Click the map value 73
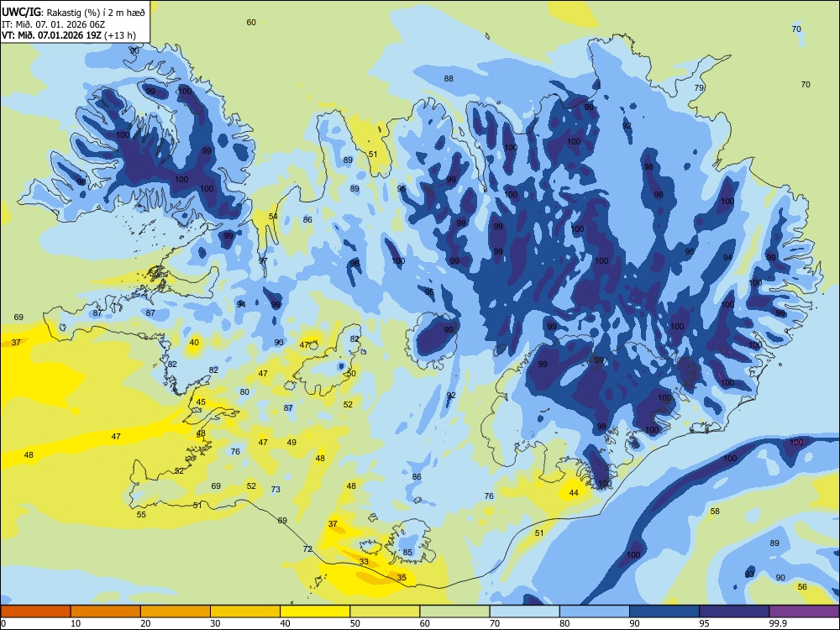840x630 pixels. coord(276,489)
